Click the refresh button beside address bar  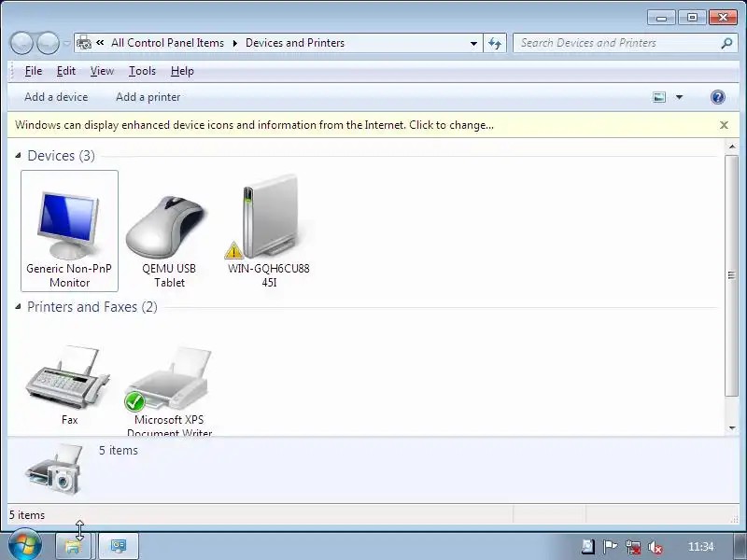pyautogui.click(x=495, y=43)
